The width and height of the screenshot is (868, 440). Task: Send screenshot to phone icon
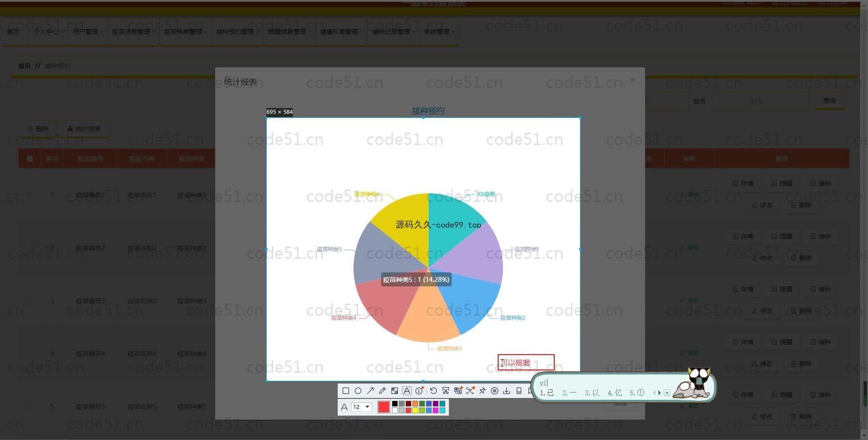[519, 391]
